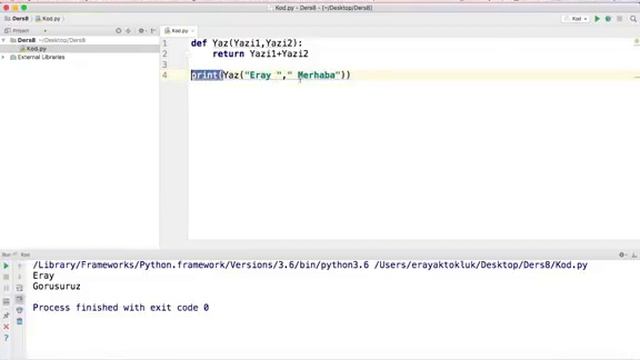Click Ders8 breadcrumb in navigation bar
640x360 pixels.
pyautogui.click(x=17, y=19)
